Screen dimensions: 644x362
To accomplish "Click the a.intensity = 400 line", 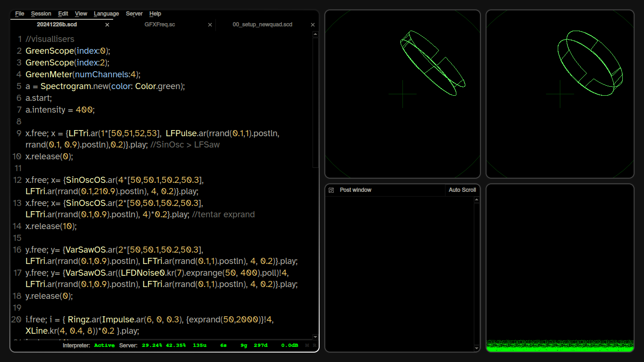I will pos(60,110).
